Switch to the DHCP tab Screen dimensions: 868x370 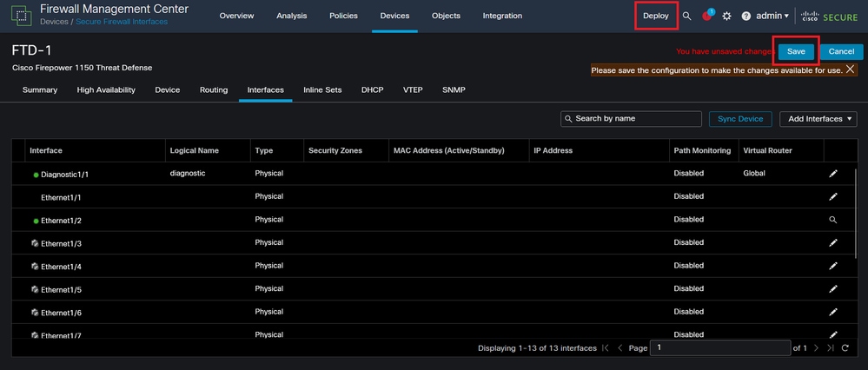pos(373,89)
